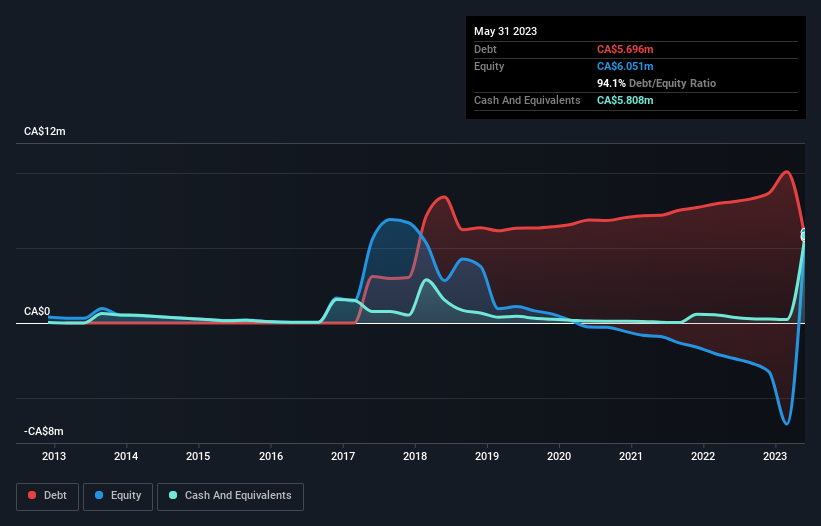
Task: Toggle Cash And Equivalents legend button
Action: point(230,496)
